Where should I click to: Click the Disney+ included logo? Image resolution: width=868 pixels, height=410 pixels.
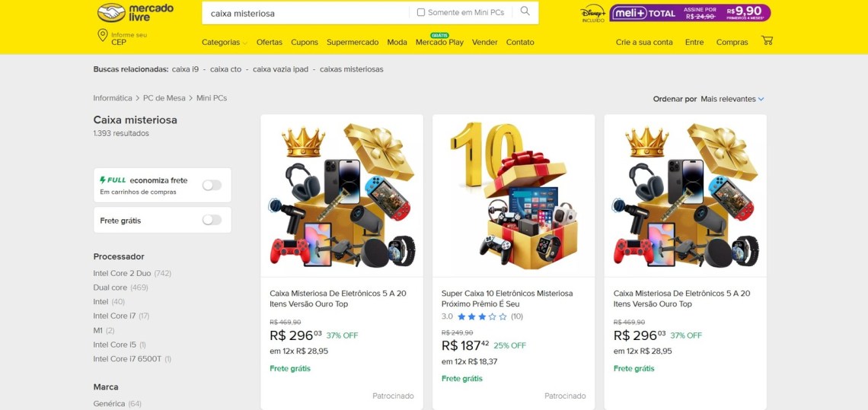[x=592, y=13]
